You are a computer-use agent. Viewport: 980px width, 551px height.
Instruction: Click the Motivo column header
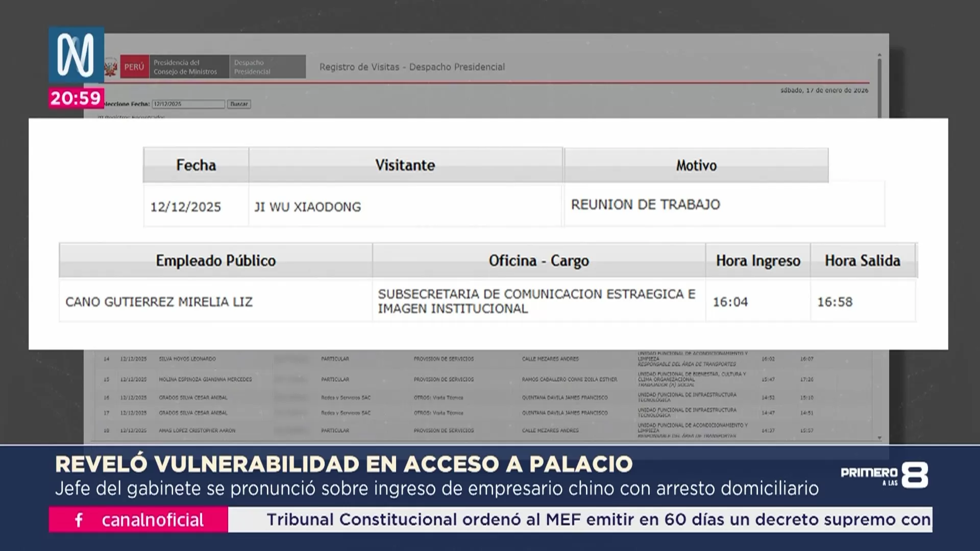(696, 165)
